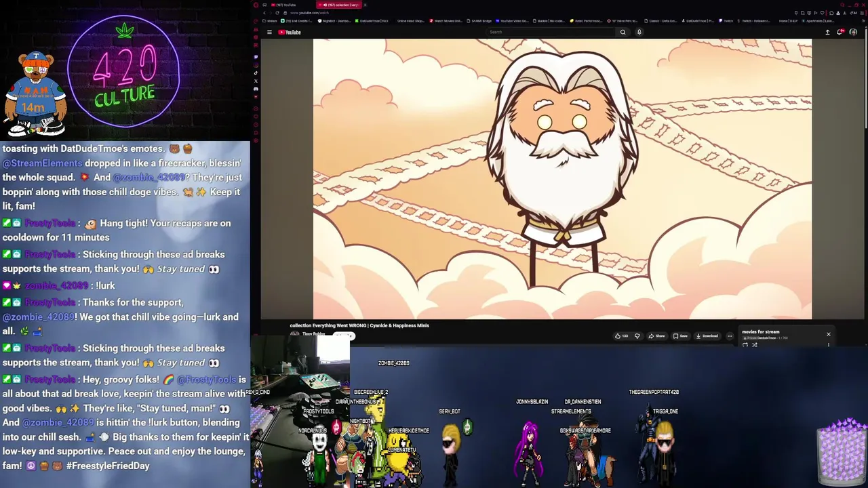Toggle playlist shuffle icon
This screenshot has height=488, width=868.
(754, 345)
